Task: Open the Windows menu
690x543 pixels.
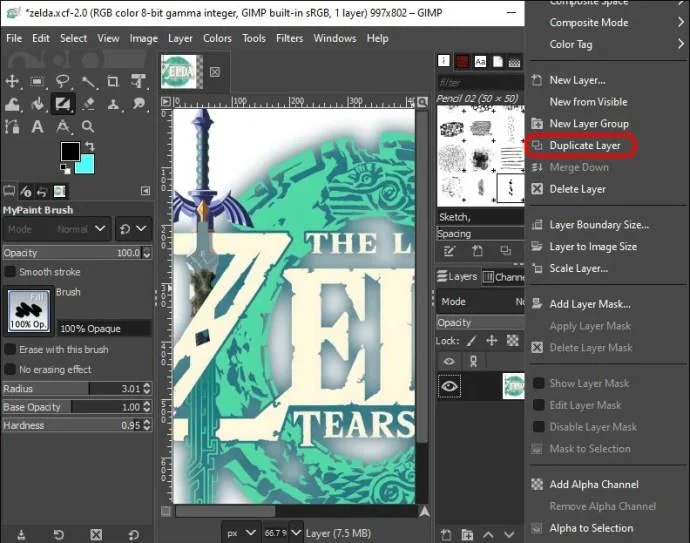Action: pos(335,38)
